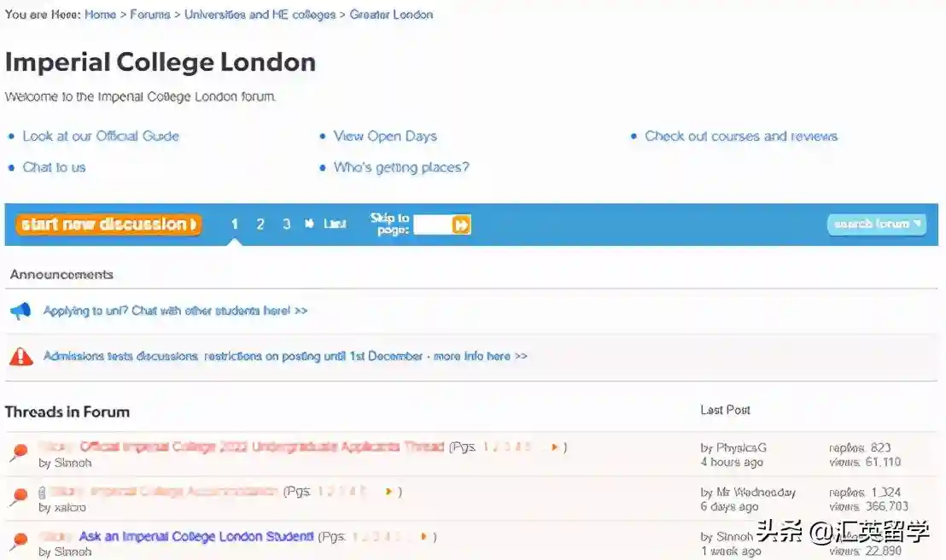The width and height of the screenshot is (946, 560).
Task: Click the red warning triangle icon
Action: click(x=20, y=356)
